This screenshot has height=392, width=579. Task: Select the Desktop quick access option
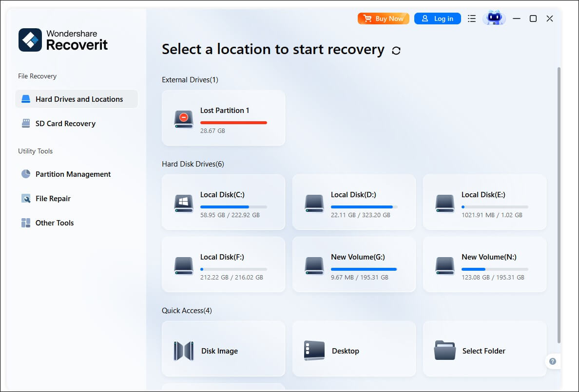coord(354,350)
